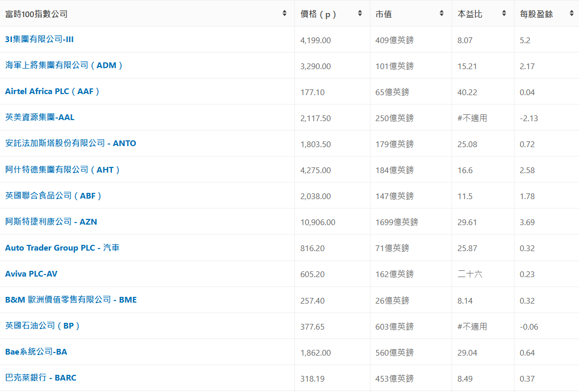Open the Aviva PLC-AV link
The image size is (579, 392).
pyautogui.click(x=31, y=273)
